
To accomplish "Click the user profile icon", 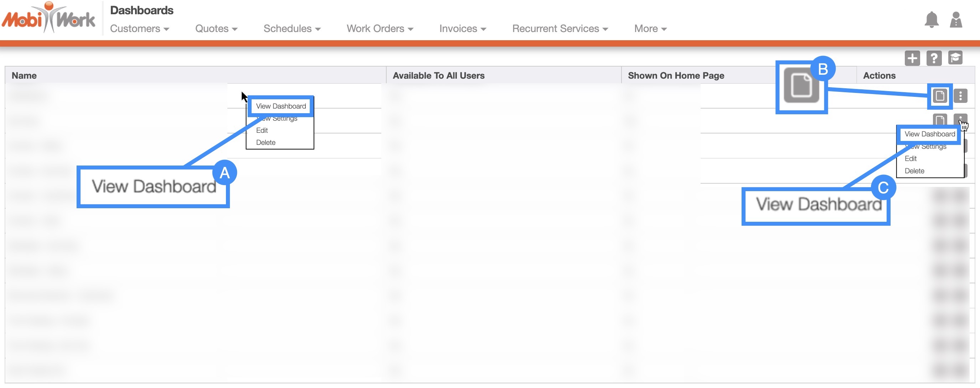I will [x=956, y=20].
